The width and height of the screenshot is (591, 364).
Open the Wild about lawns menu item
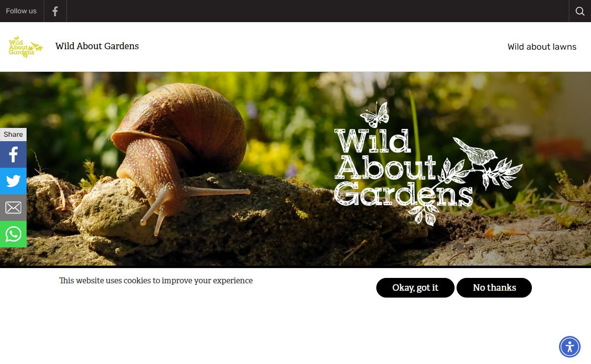pos(542,47)
